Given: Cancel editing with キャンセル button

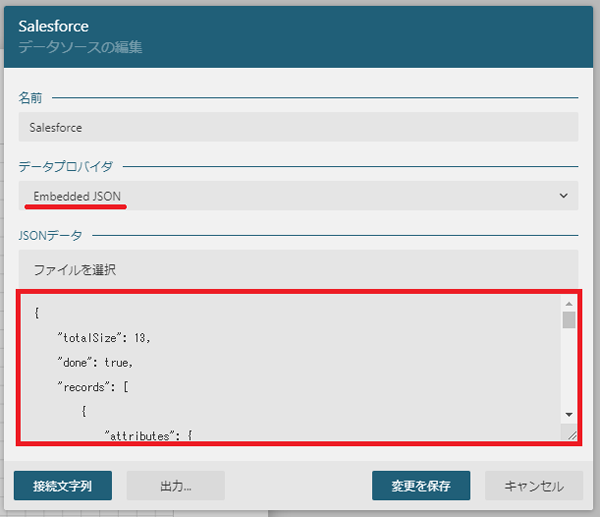Looking at the screenshot, I should 534,486.
